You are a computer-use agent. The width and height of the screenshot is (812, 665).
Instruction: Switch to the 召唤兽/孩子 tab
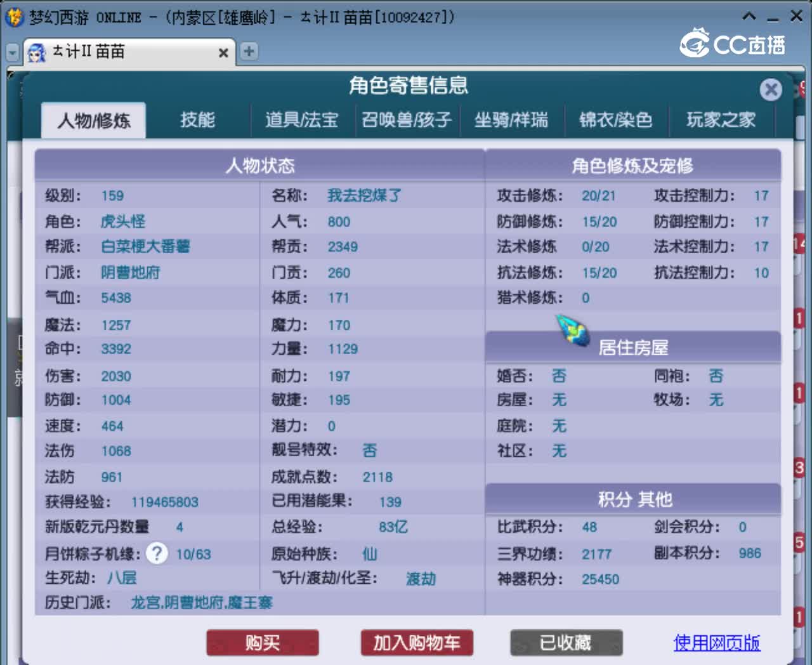coord(407,120)
